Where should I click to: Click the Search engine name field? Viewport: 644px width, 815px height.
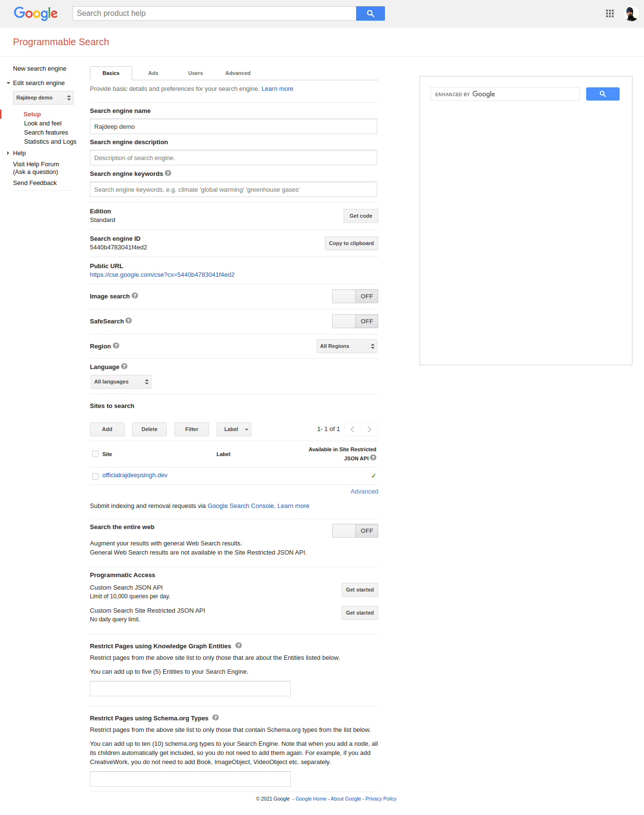pos(234,126)
